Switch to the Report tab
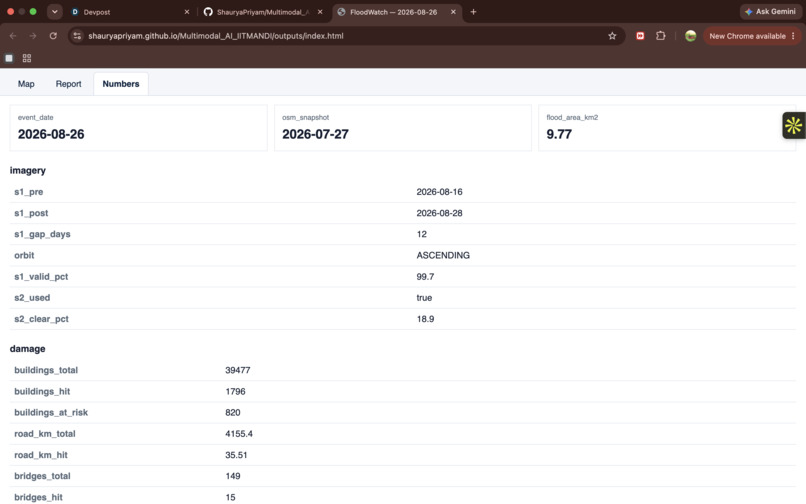 (x=68, y=84)
